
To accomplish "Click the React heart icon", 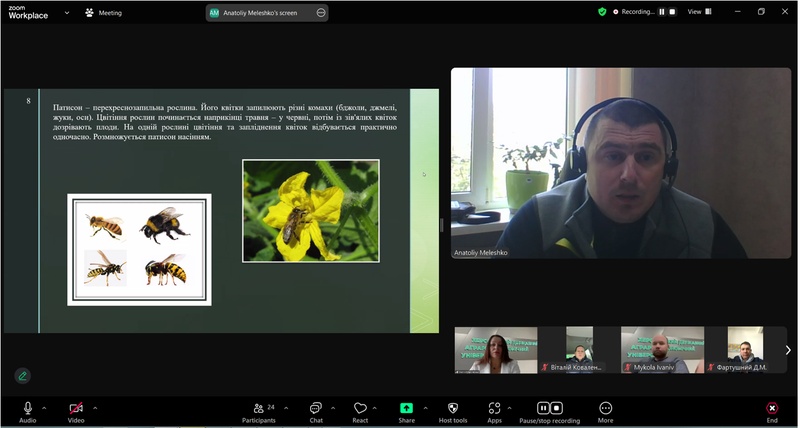I will (x=360, y=409).
